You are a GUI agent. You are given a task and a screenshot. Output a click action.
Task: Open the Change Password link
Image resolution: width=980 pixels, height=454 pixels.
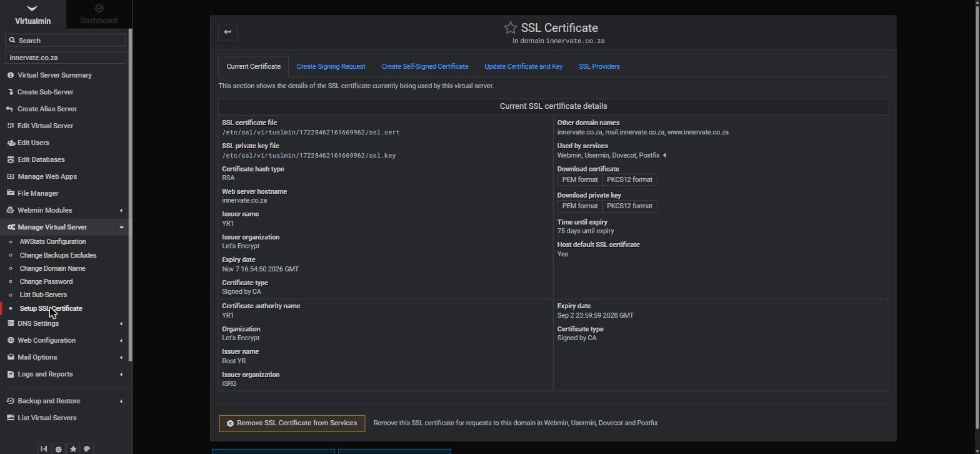(x=46, y=281)
